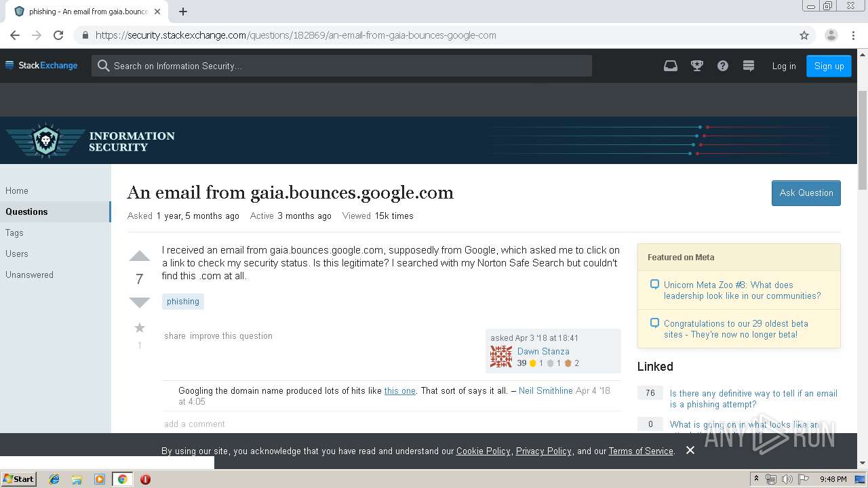
Task: Click the browser back arrow
Action: [x=15, y=35]
